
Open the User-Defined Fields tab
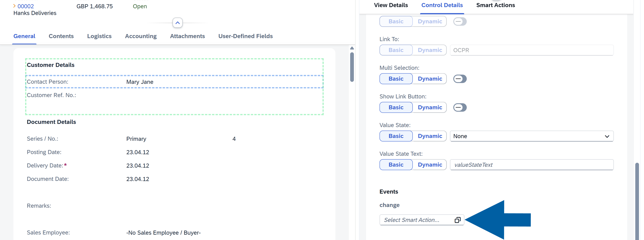[x=245, y=36]
